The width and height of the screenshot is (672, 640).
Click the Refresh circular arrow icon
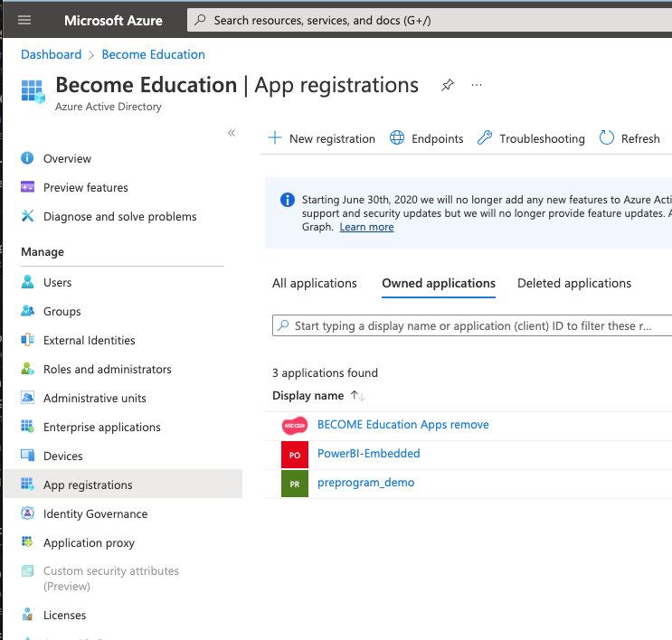coord(607,138)
